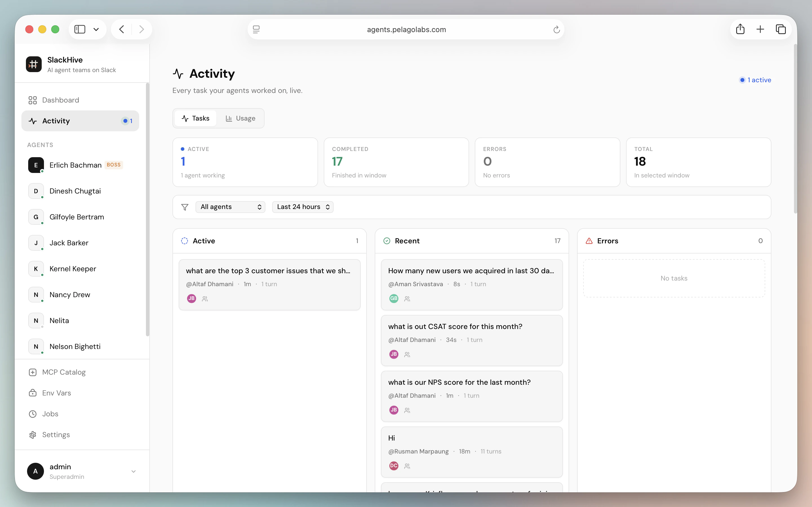The image size is (812, 507).
Task: Click the @Aman Srivastava mention text
Action: coord(416,284)
